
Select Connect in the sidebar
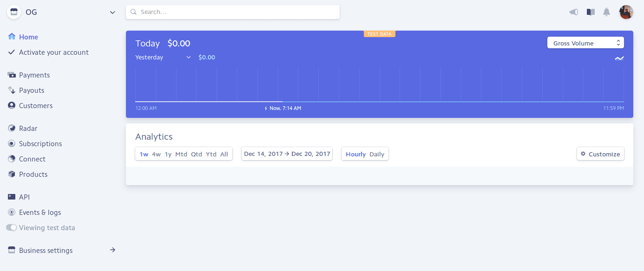(x=32, y=159)
